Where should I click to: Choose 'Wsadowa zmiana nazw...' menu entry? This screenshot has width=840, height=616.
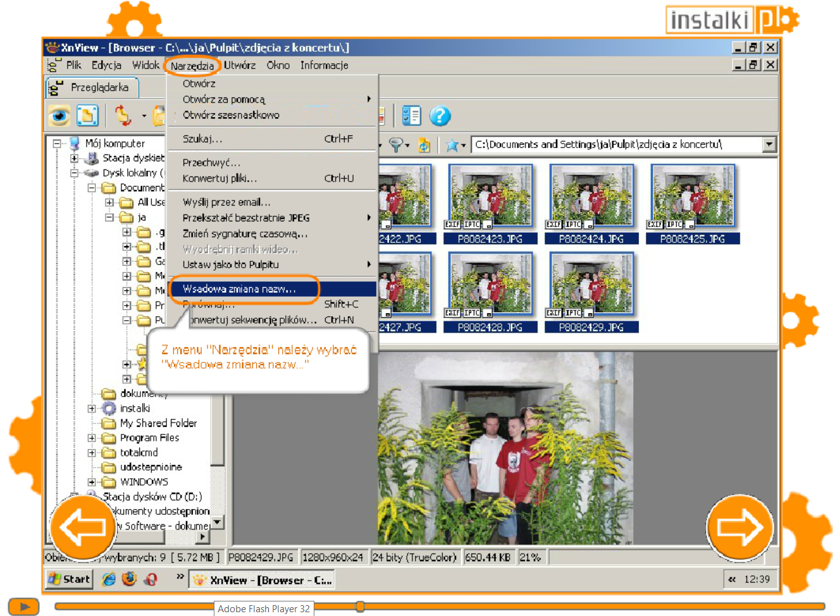click(239, 289)
